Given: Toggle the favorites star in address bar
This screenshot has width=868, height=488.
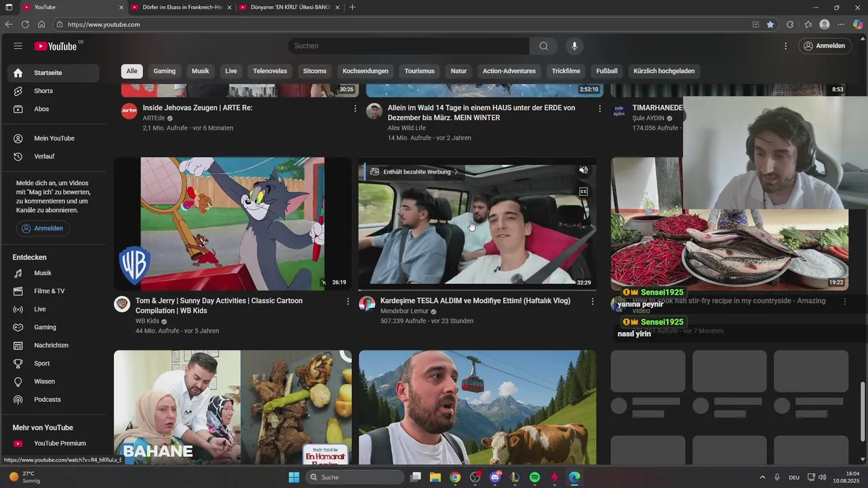Looking at the screenshot, I should click(770, 24).
